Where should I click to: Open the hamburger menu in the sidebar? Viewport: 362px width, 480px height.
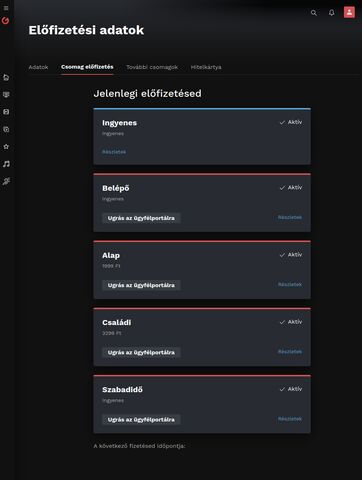click(x=6, y=8)
